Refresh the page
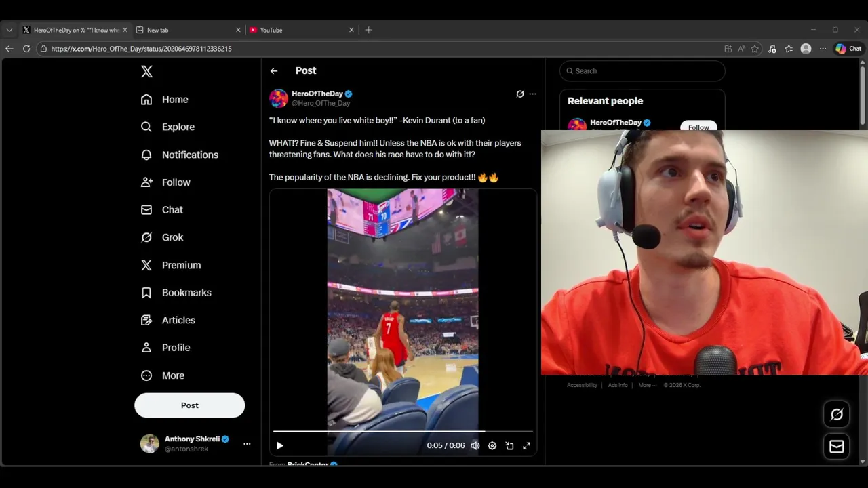 point(26,49)
